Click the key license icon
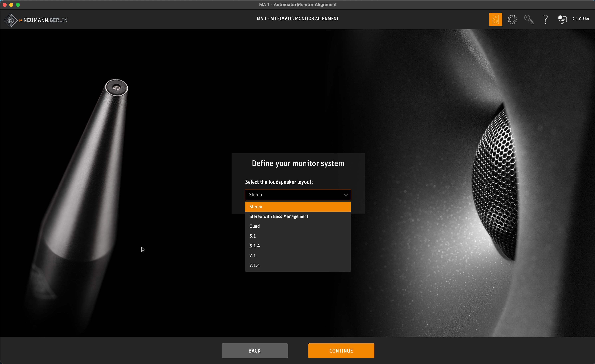Image resolution: width=595 pixels, height=364 pixels. click(x=529, y=19)
